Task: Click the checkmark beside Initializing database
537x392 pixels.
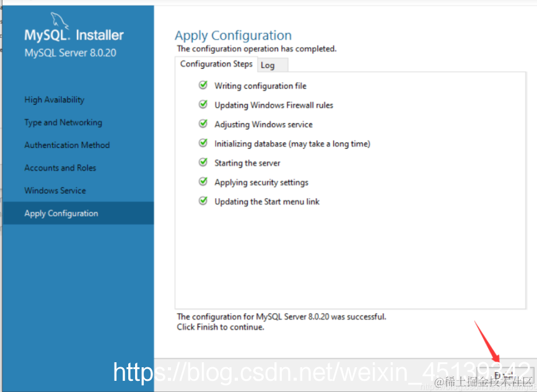Action: pos(203,143)
